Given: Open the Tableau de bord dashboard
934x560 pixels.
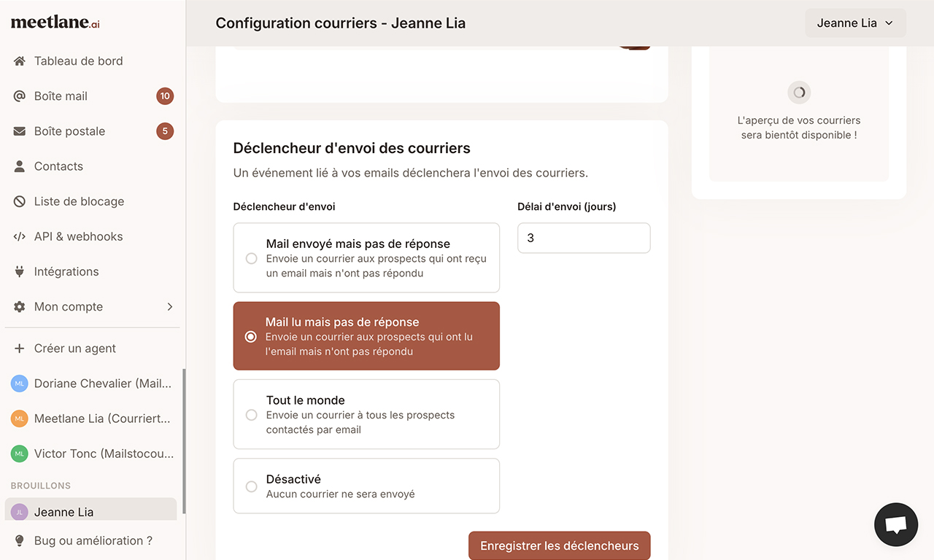Looking at the screenshot, I should [79, 61].
